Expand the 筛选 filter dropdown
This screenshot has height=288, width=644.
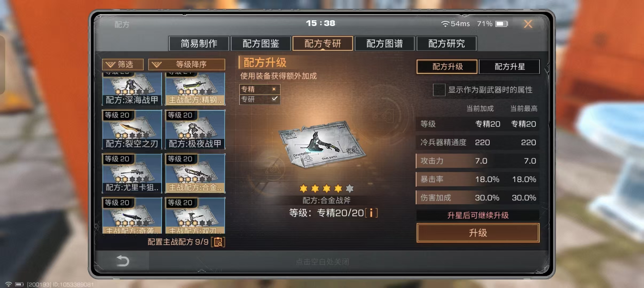click(123, 64)
